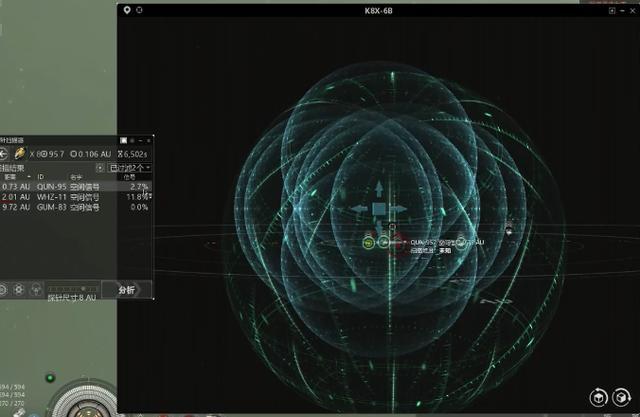Viewport: 640px width, 417px height.
Task: Click the rotate camera icon bottom-right of map
Action: pyautogui.click(x=597, y=396)
